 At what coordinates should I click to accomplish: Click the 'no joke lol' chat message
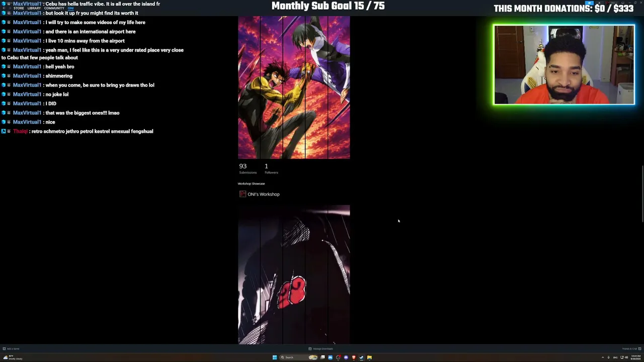point(57,95)
